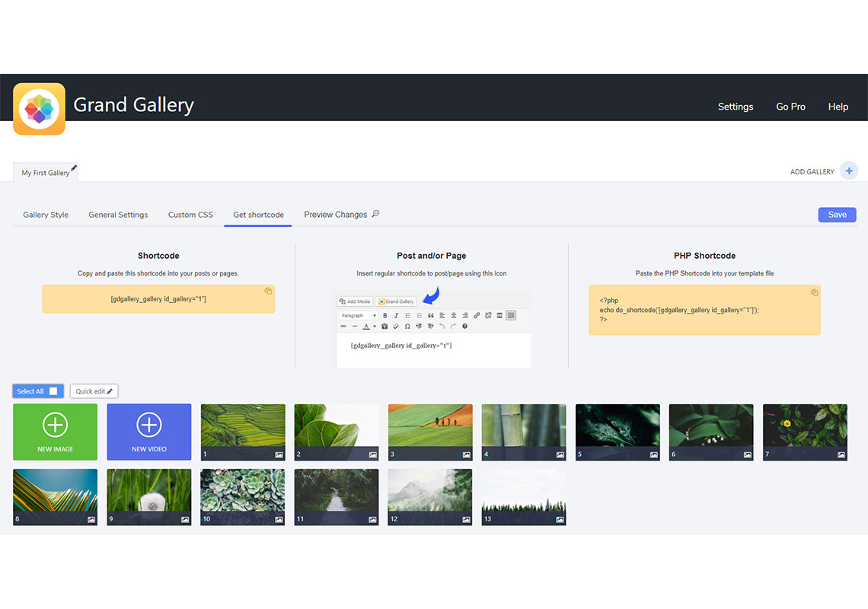Select the dark leaf thumbnail numbered 5

pos(617,432)
